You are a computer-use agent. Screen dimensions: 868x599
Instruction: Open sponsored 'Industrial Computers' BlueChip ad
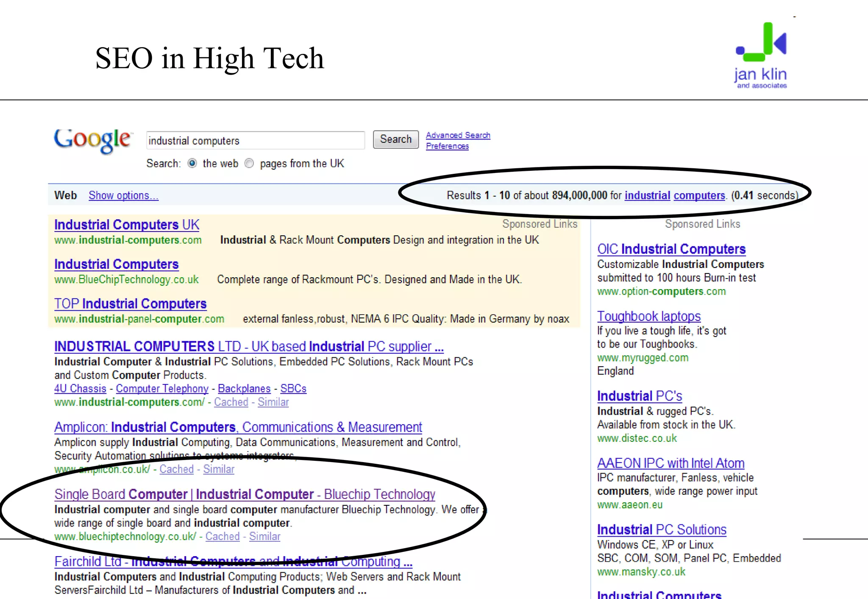click(x=117, y=264)
